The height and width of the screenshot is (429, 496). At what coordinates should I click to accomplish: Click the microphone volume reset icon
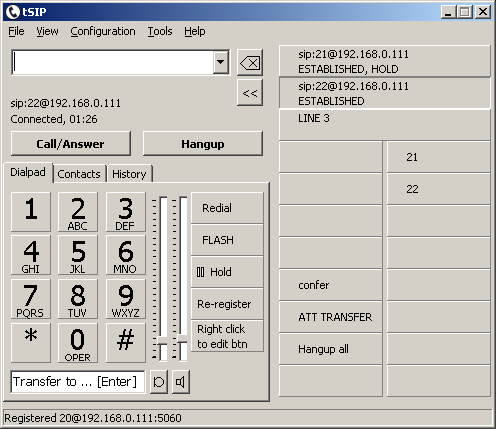[x=159, y=382]
